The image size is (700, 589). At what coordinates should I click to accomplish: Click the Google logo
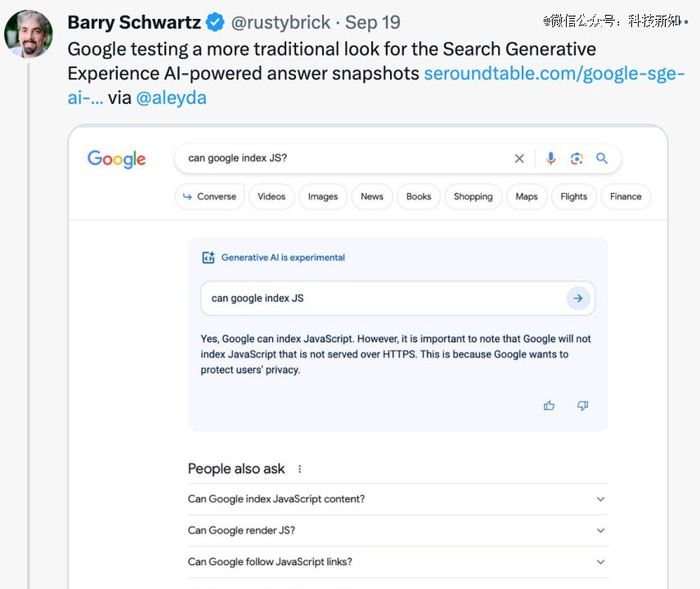point(116,159)
